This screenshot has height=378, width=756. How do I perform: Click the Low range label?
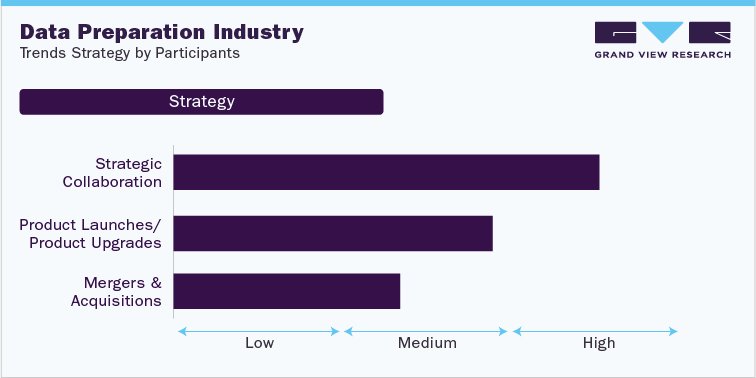point(259,343)
